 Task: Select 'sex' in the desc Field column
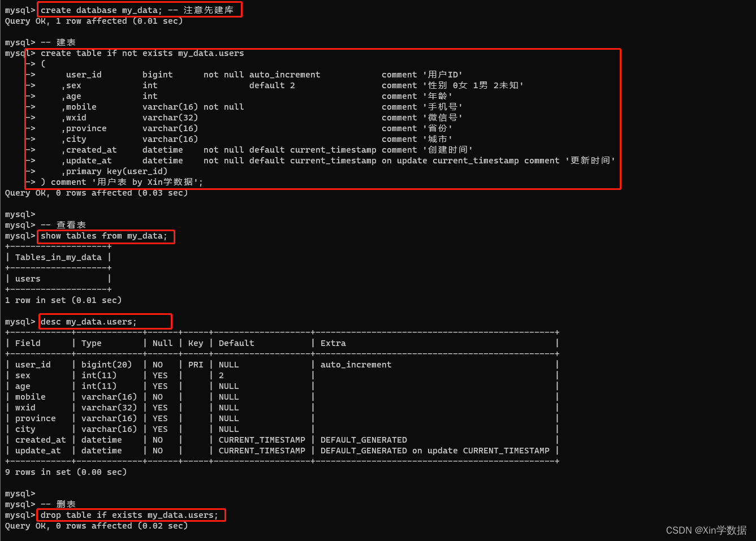[23, 375]
